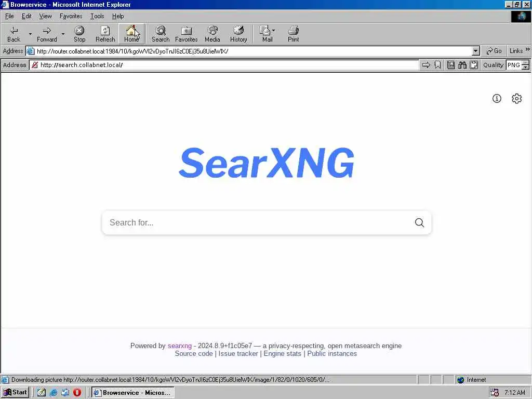532x399 pixels.
Task: Open the Back history dropdown arrow
Action: click(30, 34)
